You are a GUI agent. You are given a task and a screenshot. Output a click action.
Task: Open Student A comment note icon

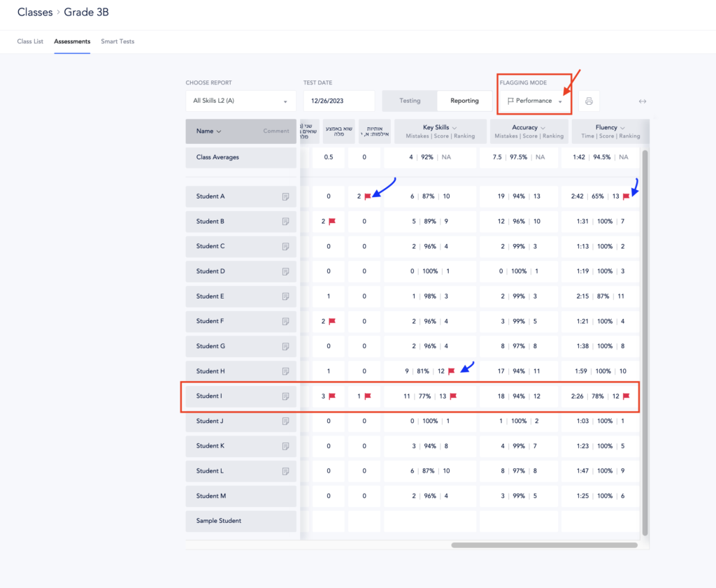pyautogui.click(x=285, y=197)
